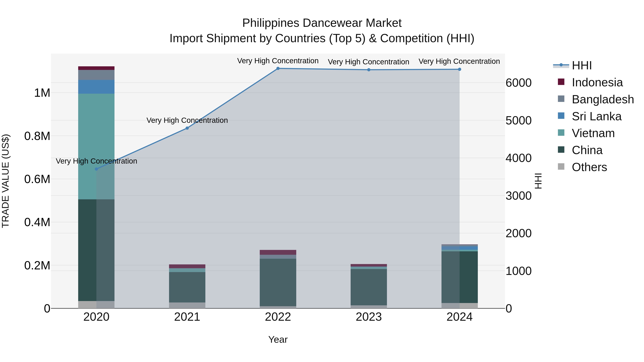Click the Indonesia segment of the 2023 bar
Viewport: 644px width, 362px height.
click(369, 265)
